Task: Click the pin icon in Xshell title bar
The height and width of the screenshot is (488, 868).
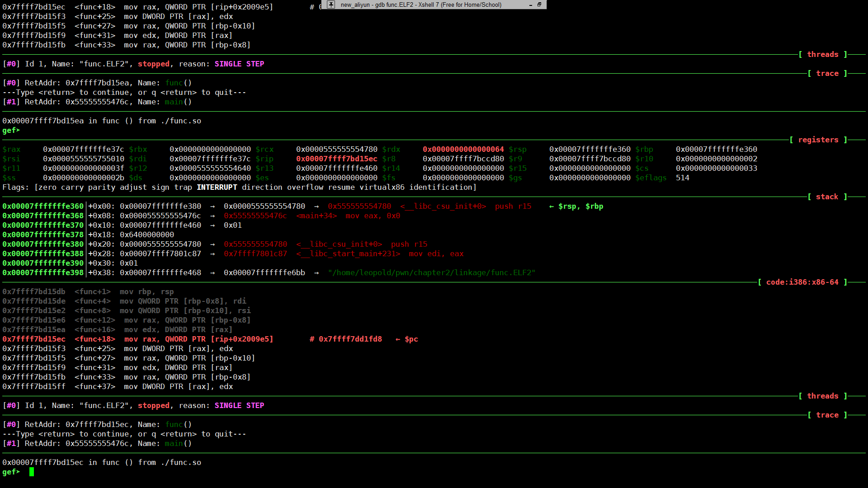Action: [331, 5]
